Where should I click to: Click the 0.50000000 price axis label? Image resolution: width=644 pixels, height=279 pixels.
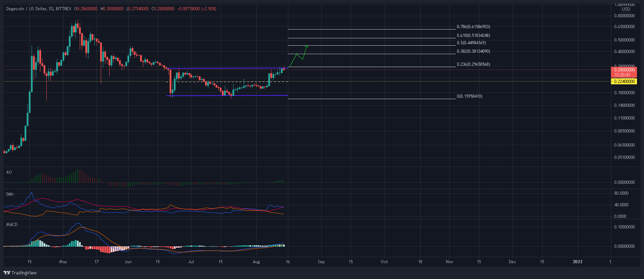(624, 40)
